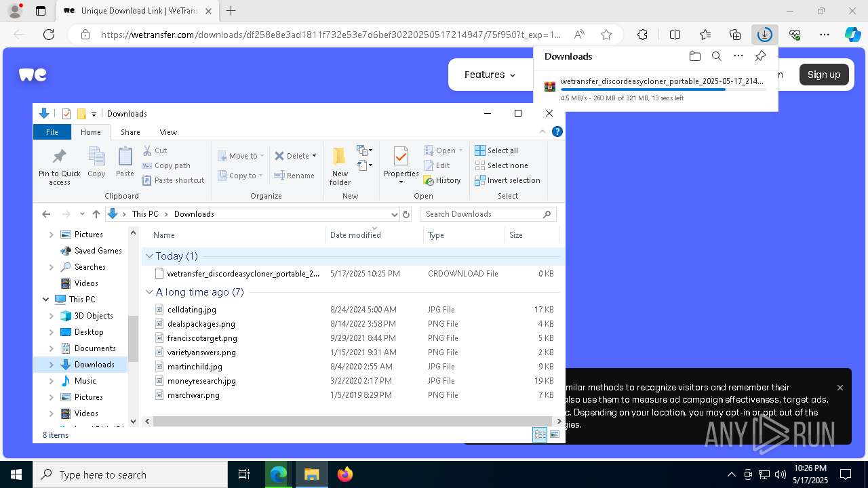
Task: Click the Search Downloads field
Action: click(488, 214)
